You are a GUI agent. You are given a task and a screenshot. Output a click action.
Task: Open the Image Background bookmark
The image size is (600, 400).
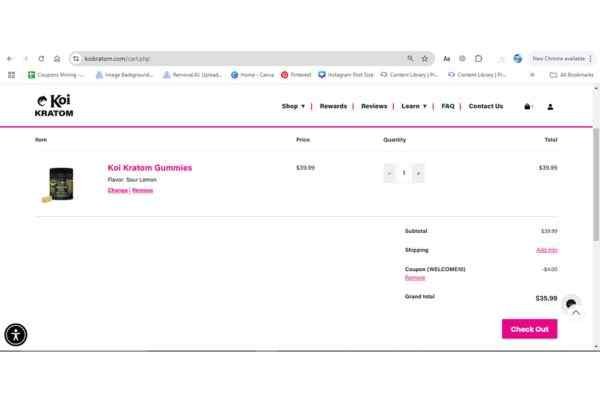point(124,75)
